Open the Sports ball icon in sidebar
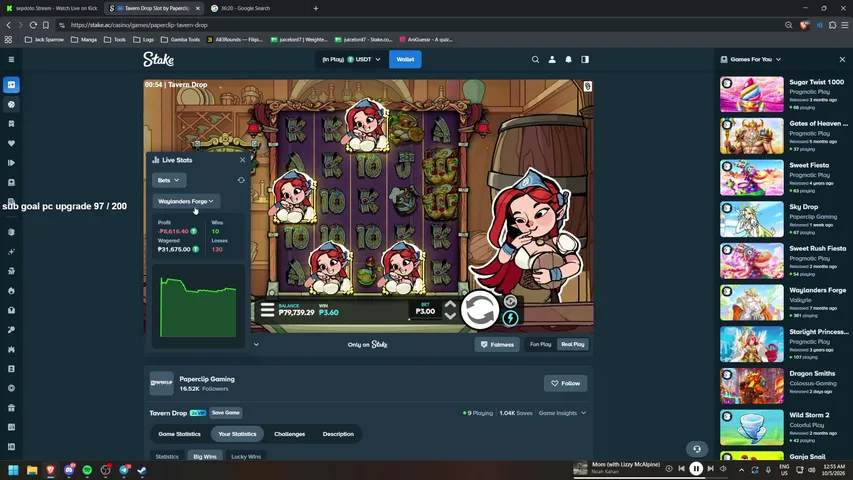 coord(11,104)
